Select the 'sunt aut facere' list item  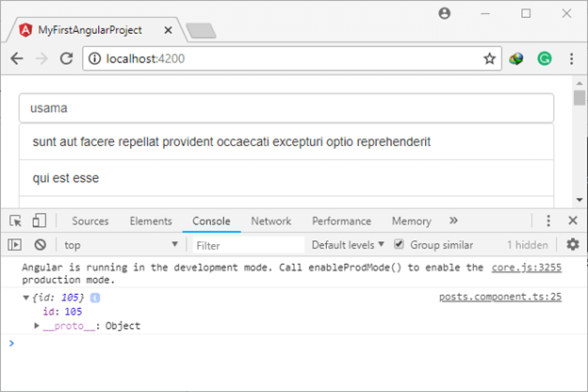pyautogui.click(x=286, y=141)
